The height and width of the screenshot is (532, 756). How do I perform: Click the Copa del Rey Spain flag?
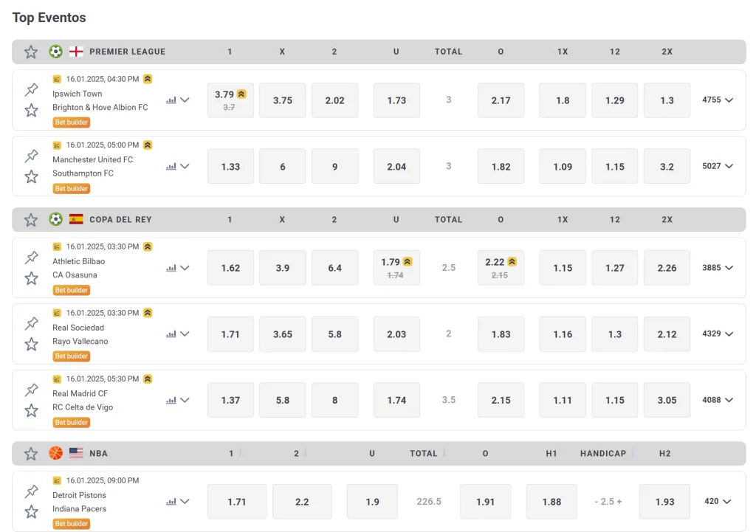click(x=76, y=219)
